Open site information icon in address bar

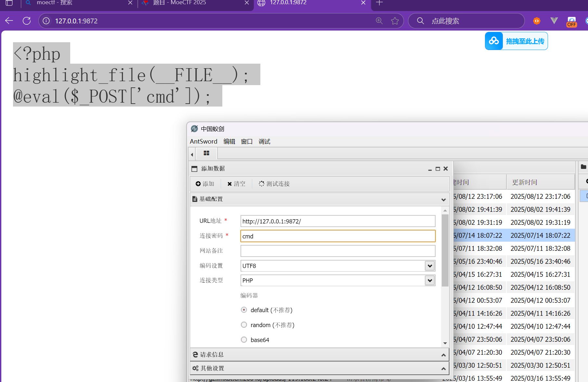tap(46, 21)
